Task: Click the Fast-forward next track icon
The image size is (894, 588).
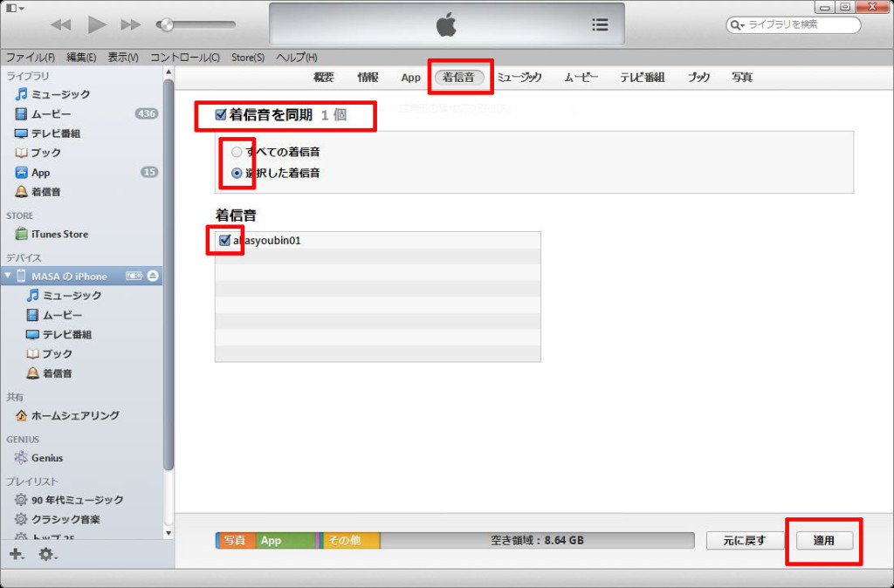Action: coord(131,24)
